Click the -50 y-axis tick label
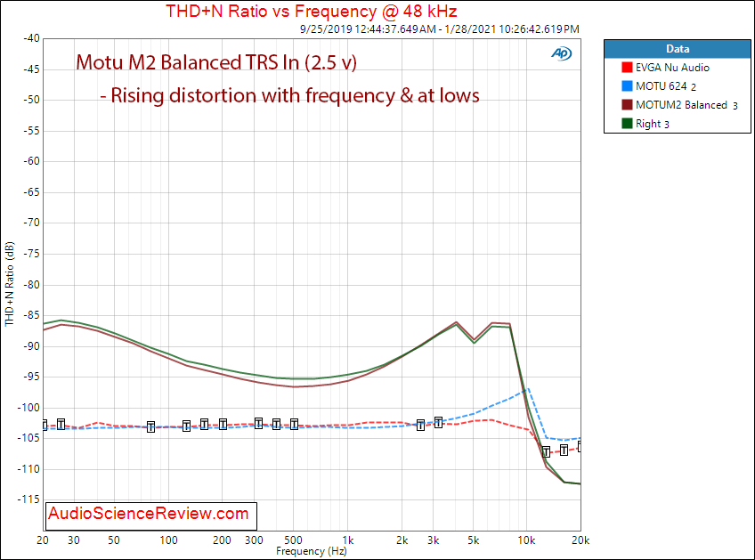The image size is (755, 560). coord(32,100)
